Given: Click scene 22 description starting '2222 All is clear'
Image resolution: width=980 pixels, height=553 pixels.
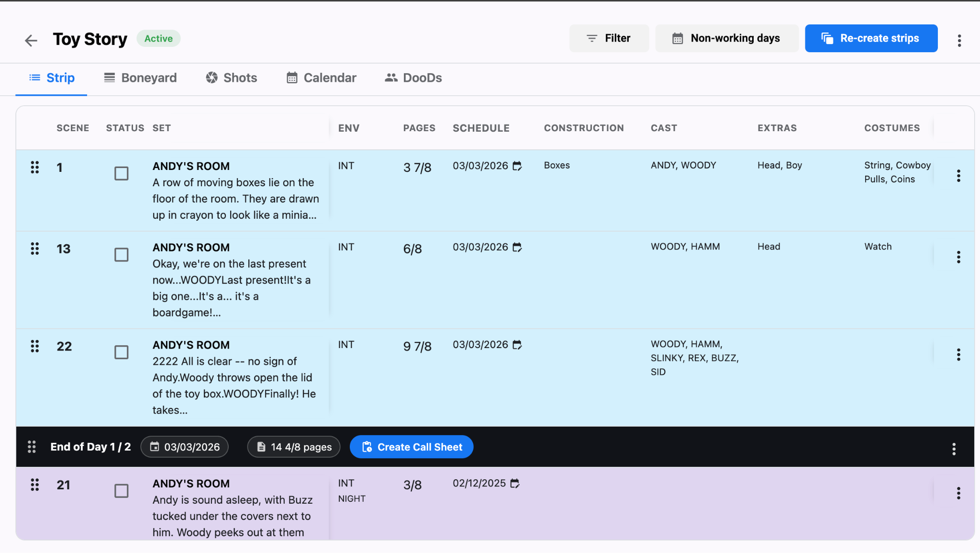Looking at the screenshot, I should [x=234, y=385].
